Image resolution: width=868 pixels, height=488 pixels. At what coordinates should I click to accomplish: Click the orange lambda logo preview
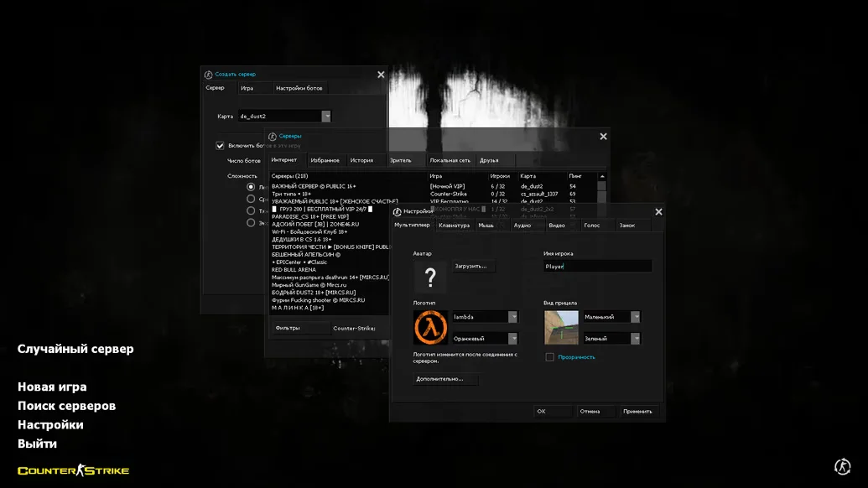coord(430,327)
